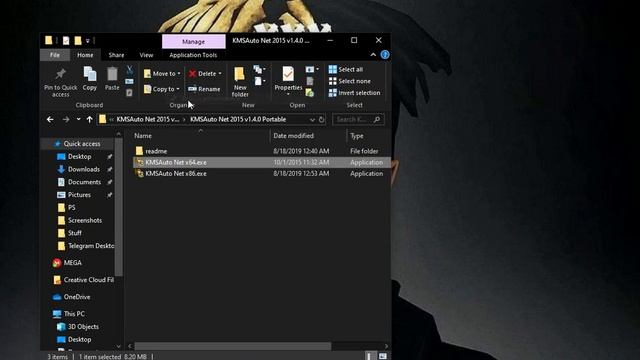Click the parent KMSAuto Net 2015 v... breadcrumb
640x360 pixels.
(x=148, y=119)
